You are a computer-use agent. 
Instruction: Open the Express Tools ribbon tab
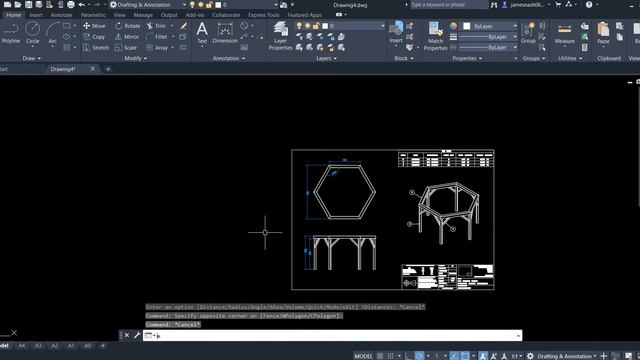pos(264,15)
